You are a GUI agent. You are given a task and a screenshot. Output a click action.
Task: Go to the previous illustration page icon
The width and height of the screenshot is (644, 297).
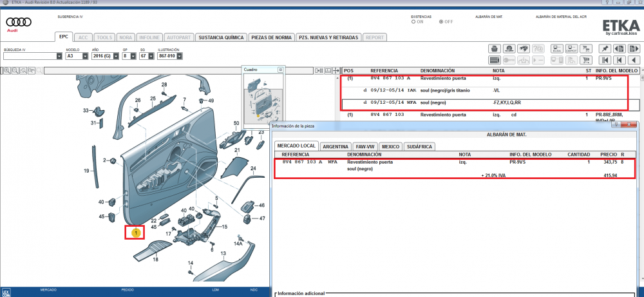click(620, 48)
